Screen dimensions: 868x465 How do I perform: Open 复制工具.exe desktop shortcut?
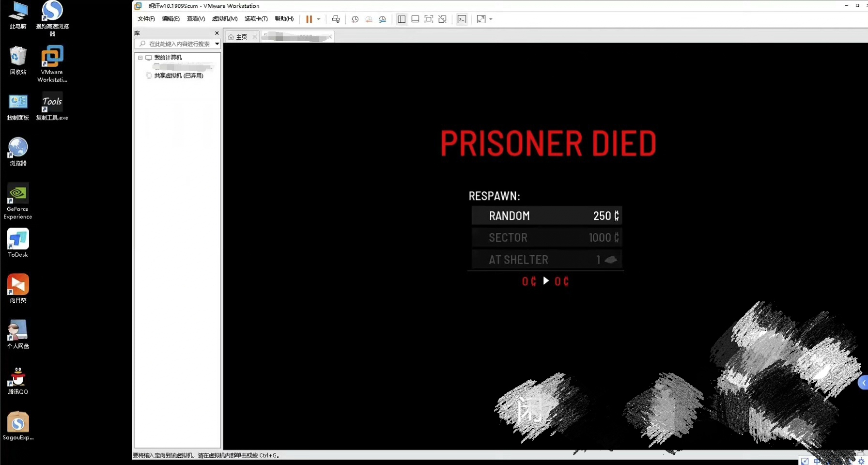tap(52, 107)
